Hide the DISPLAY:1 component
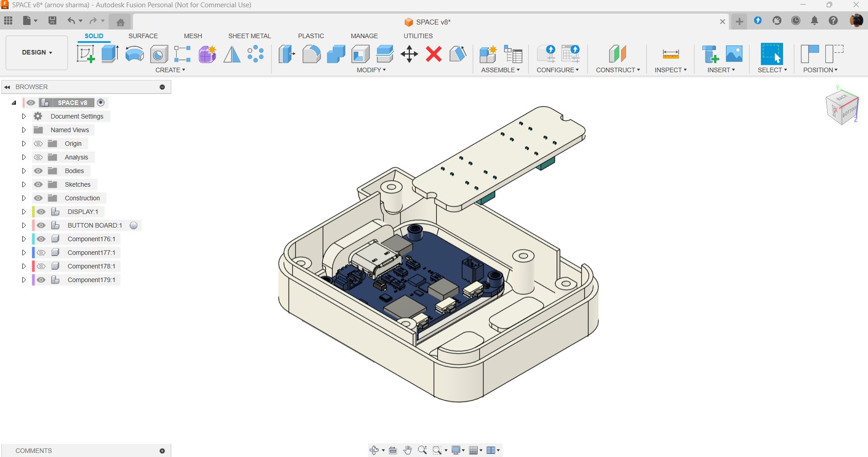 click(41, 212)
